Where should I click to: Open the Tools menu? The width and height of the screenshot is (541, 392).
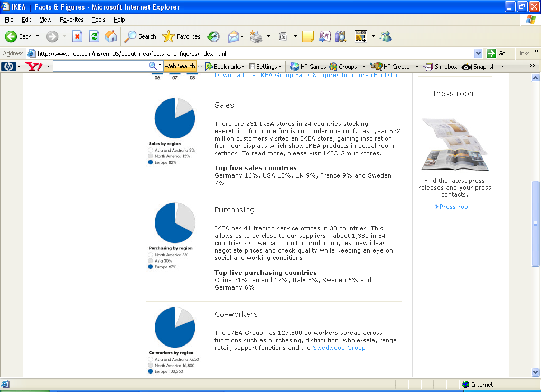[99, 20]
